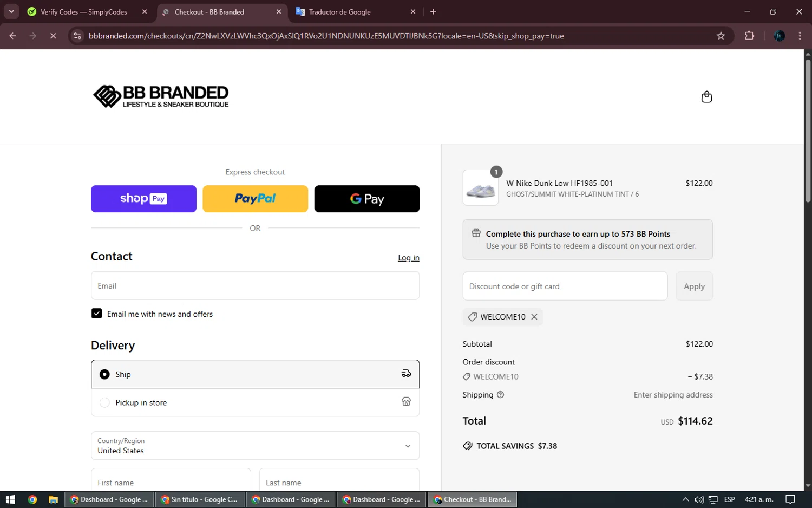The image size is (812, 508).
Task: Open the network icon in system tray
Action: click(x=713, y=499)
